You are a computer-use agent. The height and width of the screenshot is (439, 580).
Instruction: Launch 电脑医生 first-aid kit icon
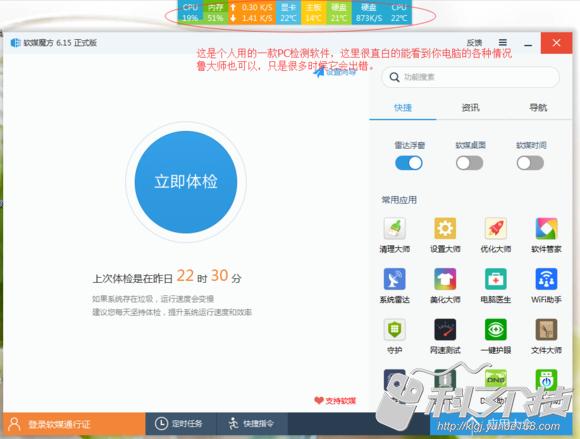496,279
